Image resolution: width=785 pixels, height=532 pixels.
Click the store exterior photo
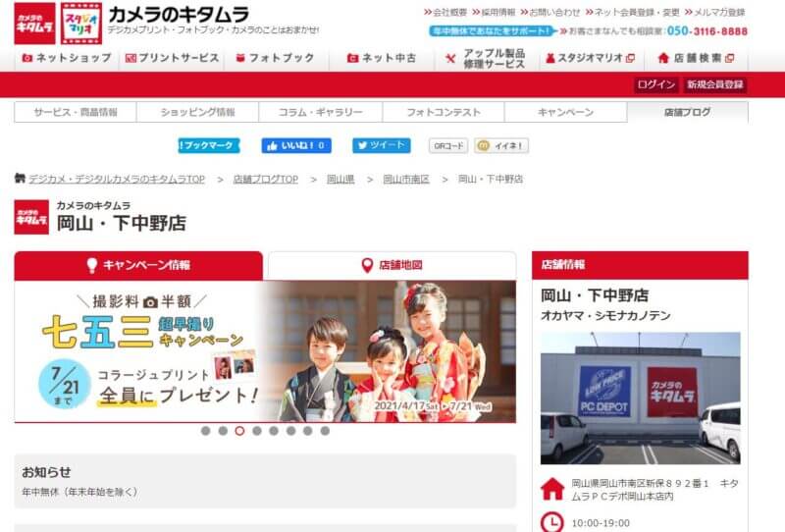pyautogui.click(x=641, y=399)
